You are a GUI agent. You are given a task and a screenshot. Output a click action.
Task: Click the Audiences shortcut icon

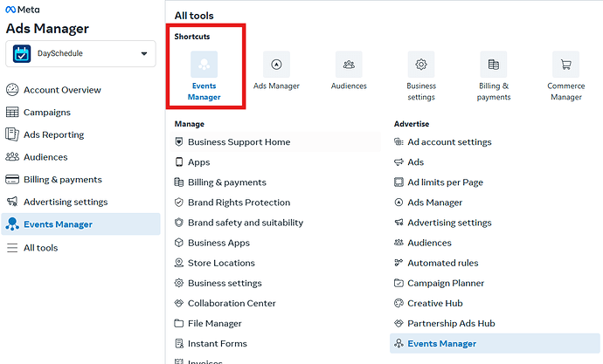(349, 65)
